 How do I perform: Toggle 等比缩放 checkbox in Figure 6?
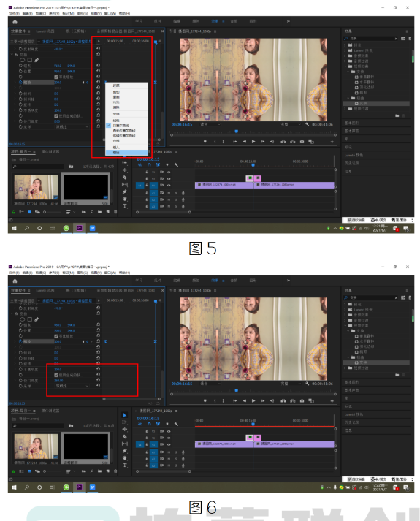(56, 336)
